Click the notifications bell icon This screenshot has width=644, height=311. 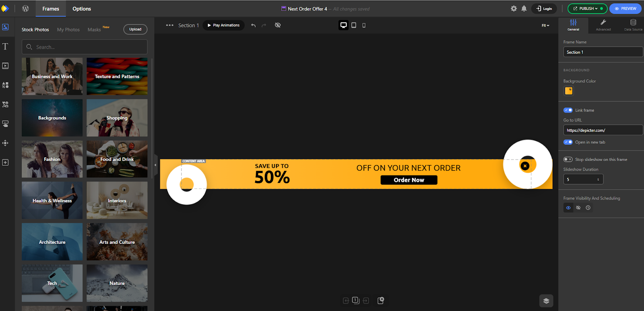tap(524, 8)
